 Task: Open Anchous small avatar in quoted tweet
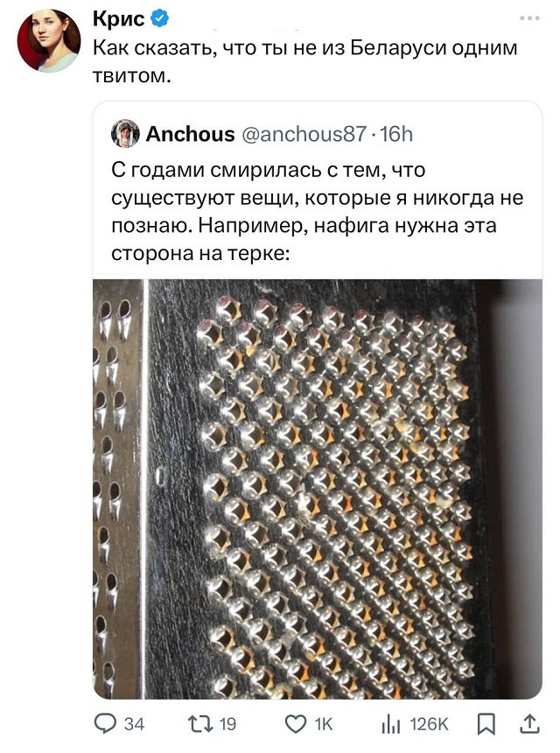(125, 133)
